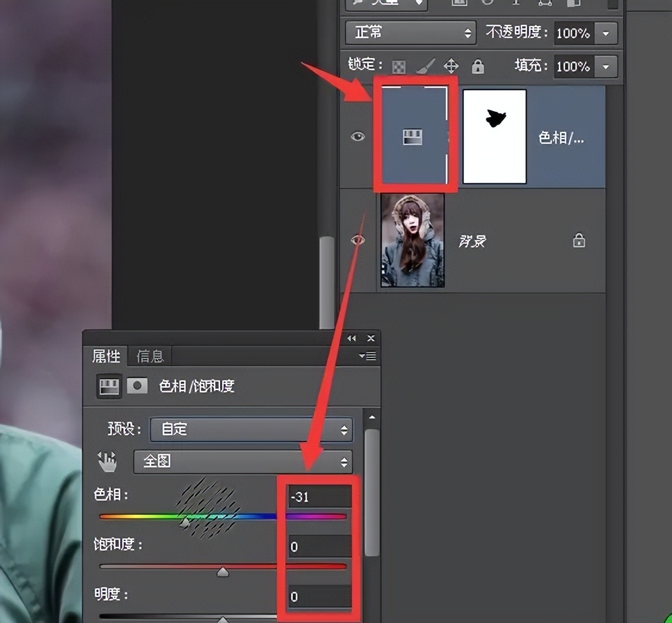Click the lock transparent pixels icon
The image size is (672, 623).
(x=397, y=66)
